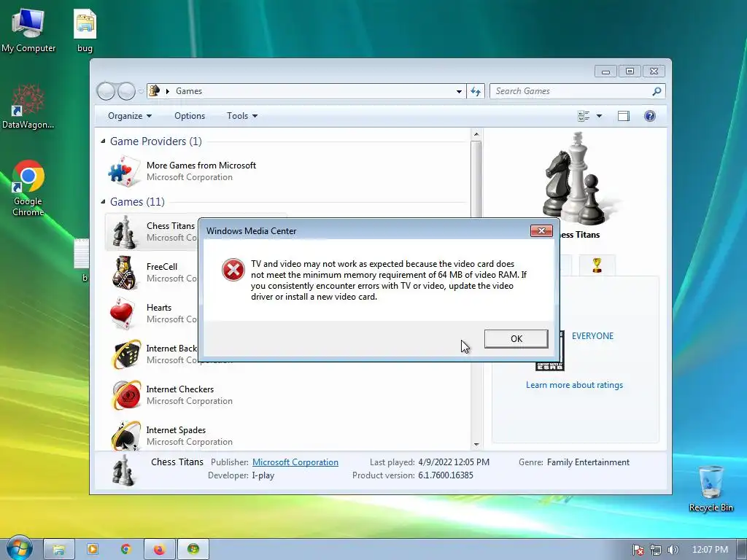Click the network tray icon
Viewport: 747px width, 560px height.
coord(656,550)
